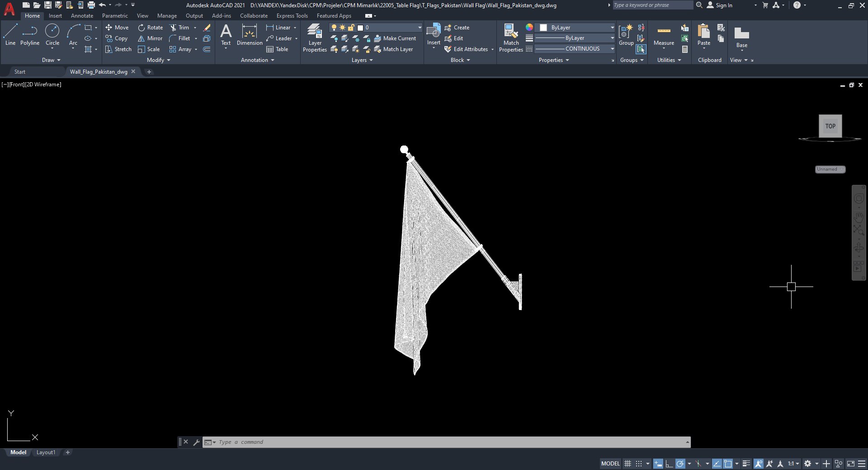Click the Insert block icon
Screen dimensions: 868x470
coord(434,35)
